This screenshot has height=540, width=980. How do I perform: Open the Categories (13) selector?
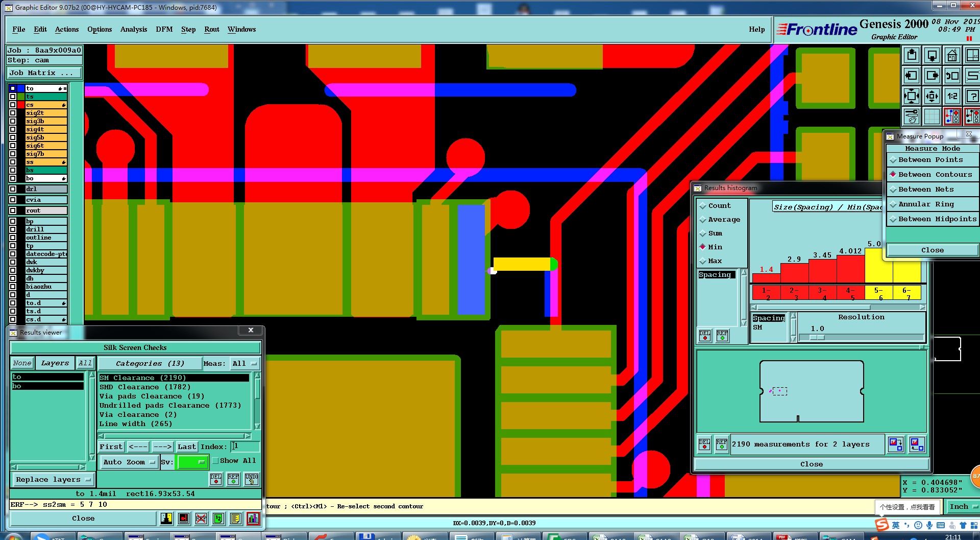click(x=150, y=364)
